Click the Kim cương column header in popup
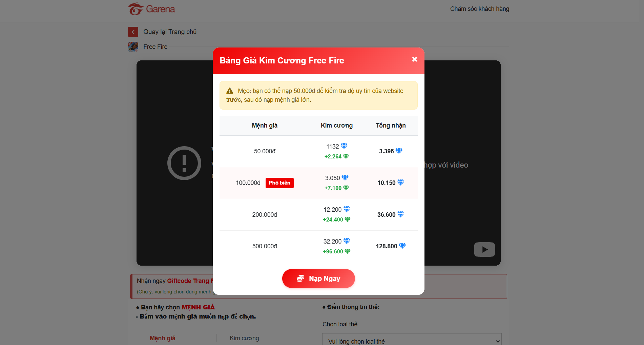 click(337, 126)
